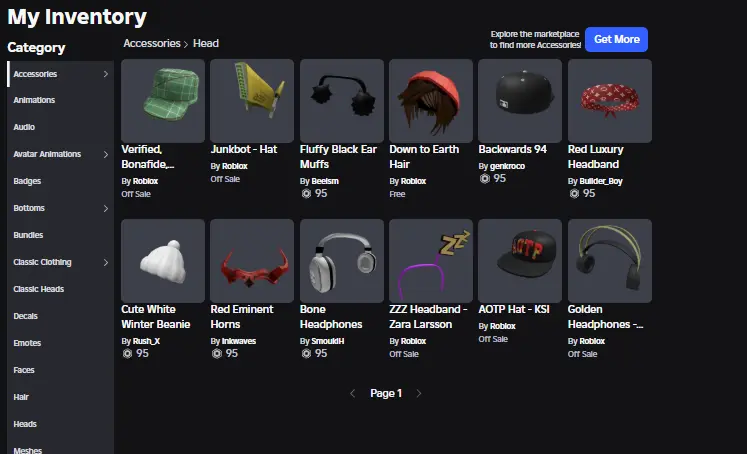This screenshot has width=747, height=454.
Task: Open the Badges category
Action: click(27, 181)
